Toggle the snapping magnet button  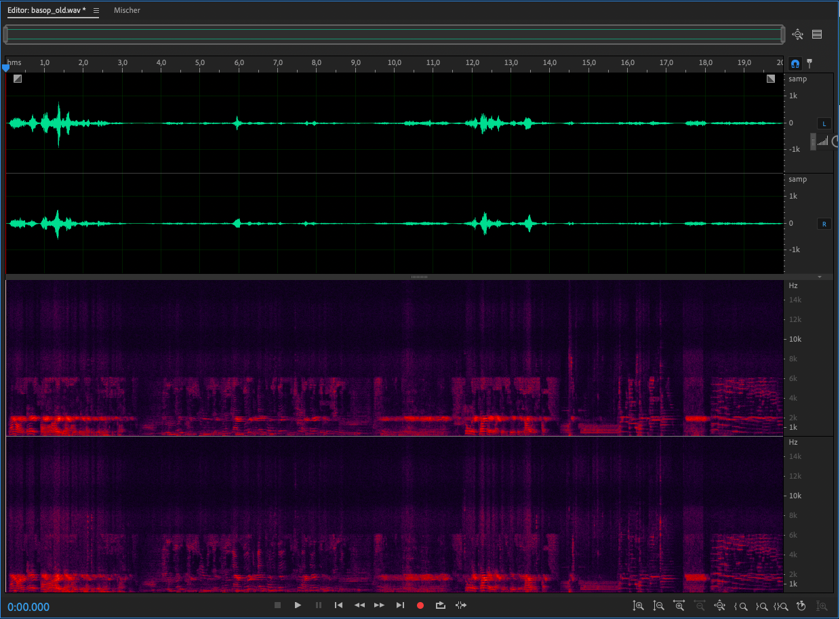(795, 63)
